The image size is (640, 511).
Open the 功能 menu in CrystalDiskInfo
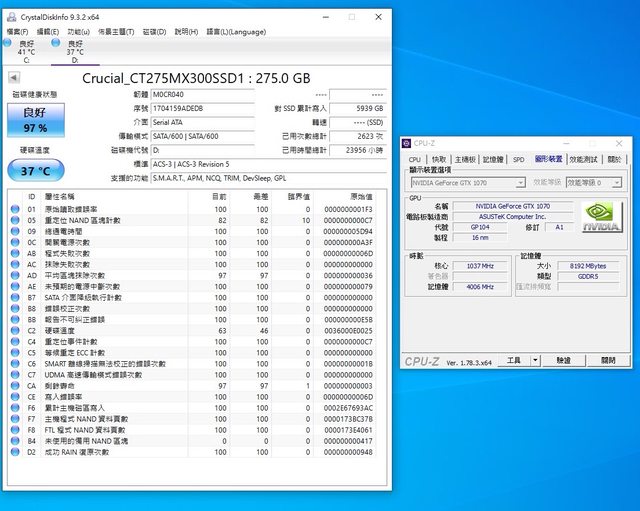tap(78, 32)
